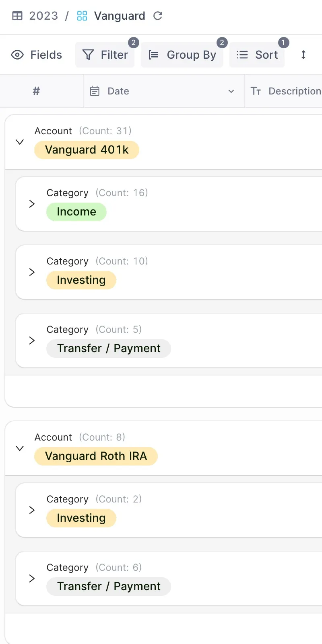Click the Vanguard view grid icon
The image size is (322, 644).
click(82, 16)
